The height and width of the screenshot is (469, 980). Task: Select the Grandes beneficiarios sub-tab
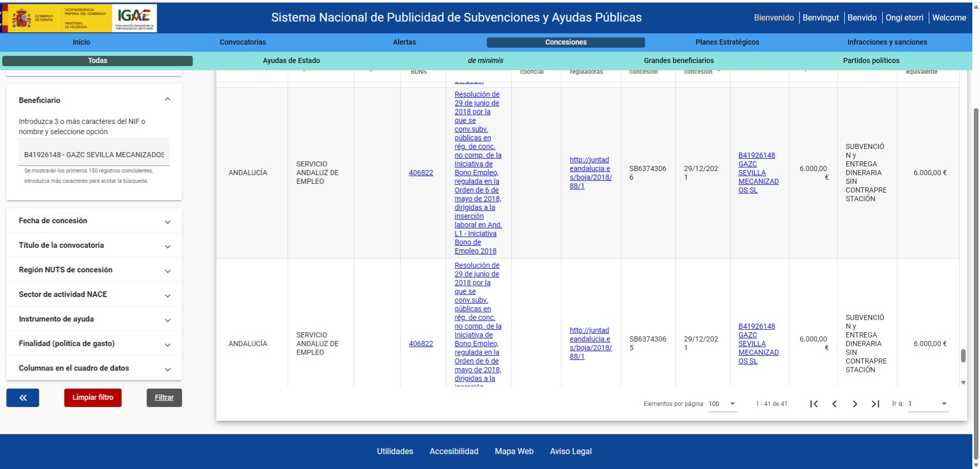[x=678, y=61]
